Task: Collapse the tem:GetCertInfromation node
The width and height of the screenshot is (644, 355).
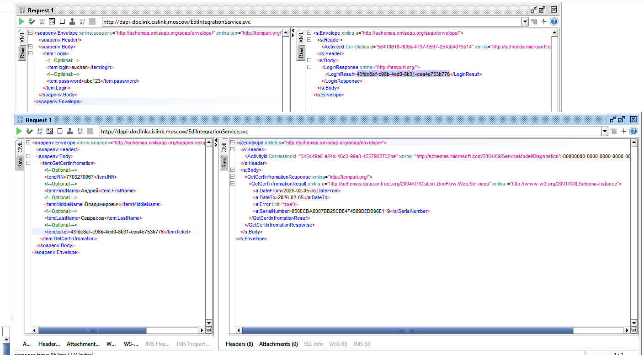Action: click(28, 163)
